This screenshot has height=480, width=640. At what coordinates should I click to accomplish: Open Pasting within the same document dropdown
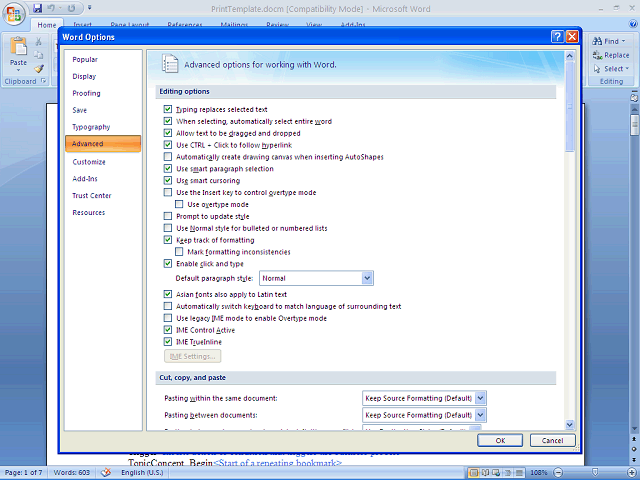tap(480, 398)
